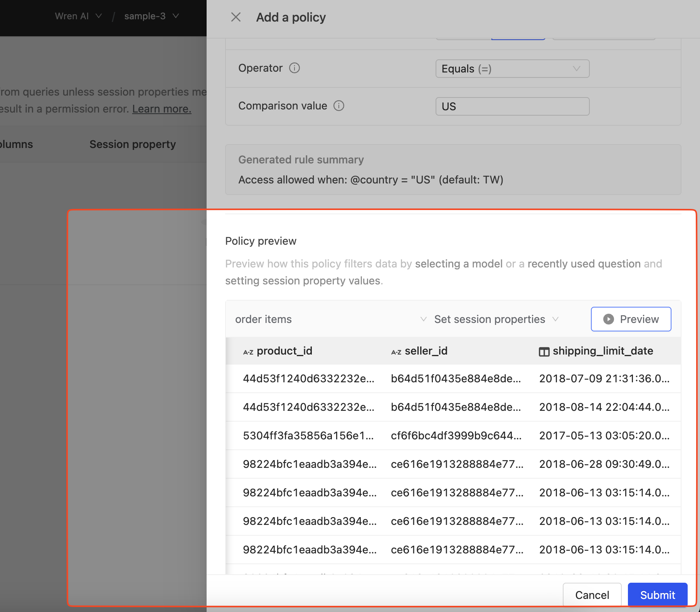Viewport: 700px width, 612px height.
Task: Open the sample-3 project dropdown
Action: 151,16
